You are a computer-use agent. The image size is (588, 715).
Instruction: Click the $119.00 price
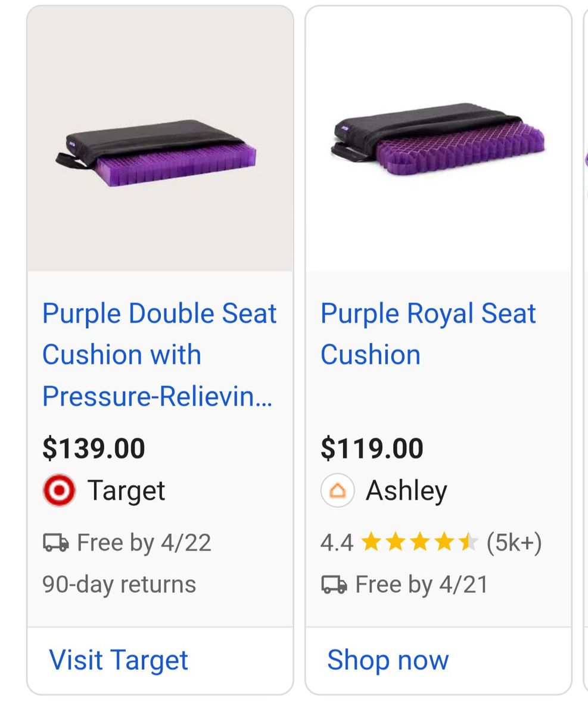pyautogui.click(x=372, y=448)
